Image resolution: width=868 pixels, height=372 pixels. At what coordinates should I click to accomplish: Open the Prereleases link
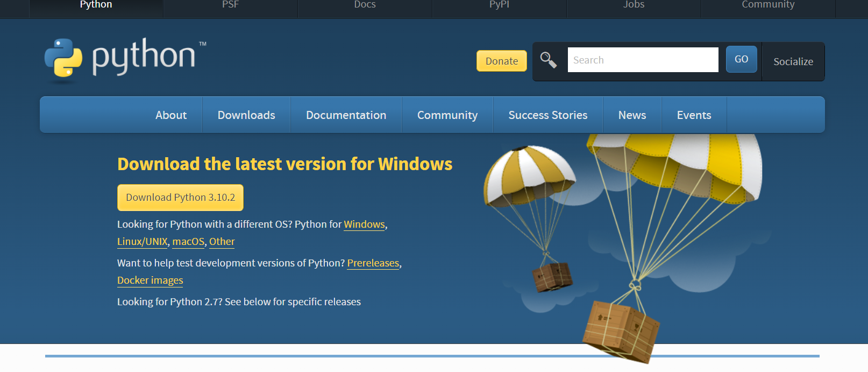[373, 263]
